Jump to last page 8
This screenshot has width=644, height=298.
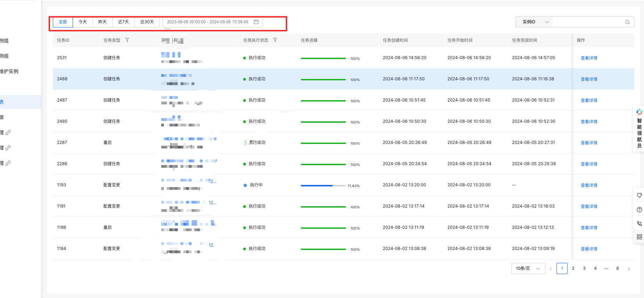(x=618, y=268)
